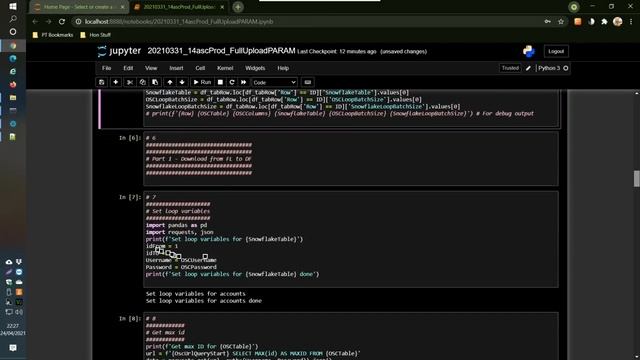Screen dimensions: 640x360
Task: Click the '# Set loop variables' comment
Action: pos(178,211)
